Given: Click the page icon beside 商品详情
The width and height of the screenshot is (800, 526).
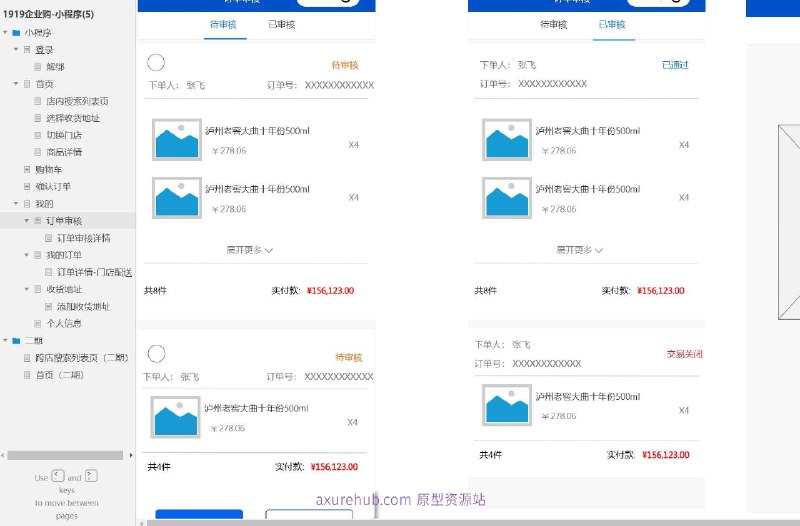Looking at the screenshot, I should tap(38, 152).
